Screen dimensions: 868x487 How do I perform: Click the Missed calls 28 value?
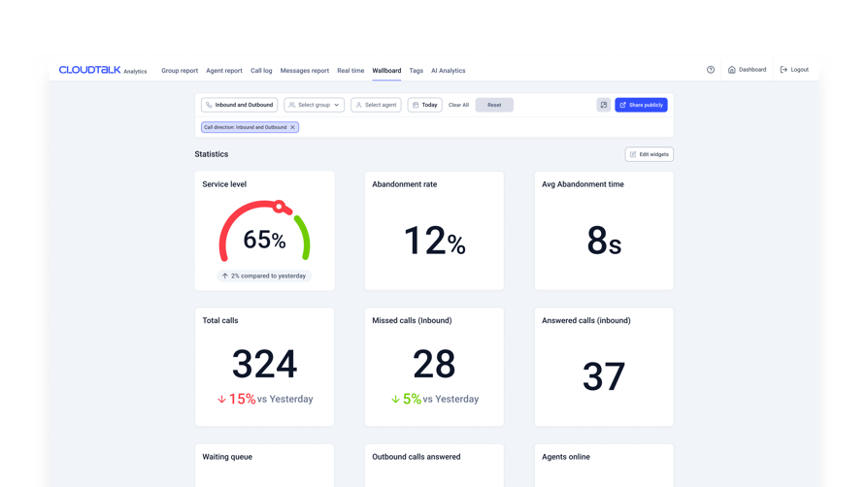(x=434, y=364)
